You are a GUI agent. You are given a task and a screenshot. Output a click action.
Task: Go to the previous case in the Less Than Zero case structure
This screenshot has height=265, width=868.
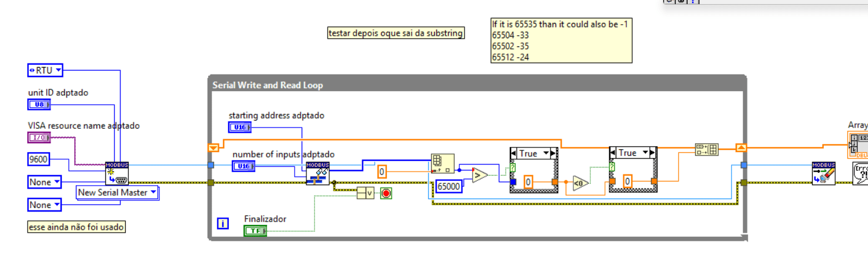[613, 153]
